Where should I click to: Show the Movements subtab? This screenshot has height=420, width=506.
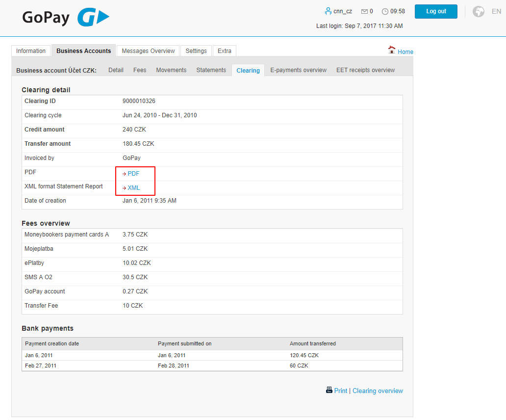171,70
